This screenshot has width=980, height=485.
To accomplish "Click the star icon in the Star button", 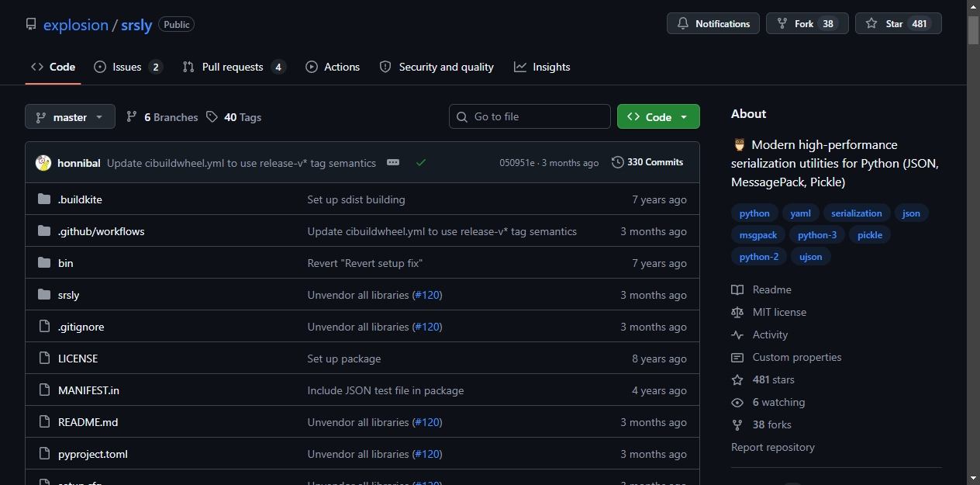I will pyautogui.click(x=871, y=23).
